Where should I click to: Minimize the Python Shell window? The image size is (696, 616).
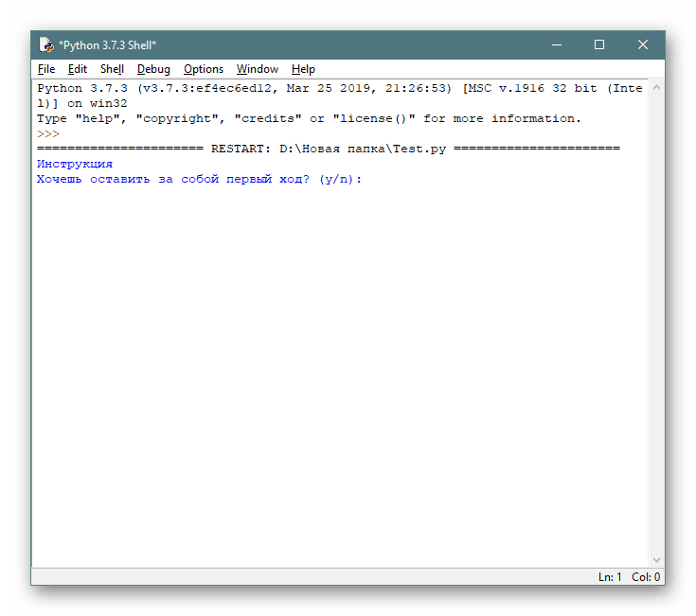tap(557, 44)
